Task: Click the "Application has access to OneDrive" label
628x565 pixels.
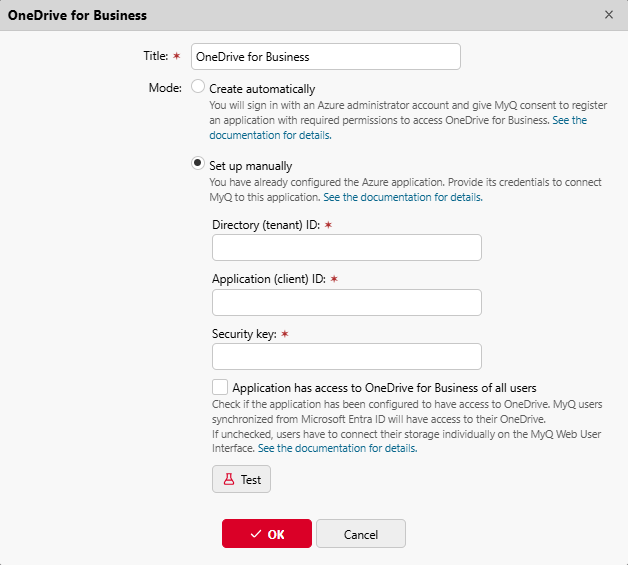Action: pos(384,388)
